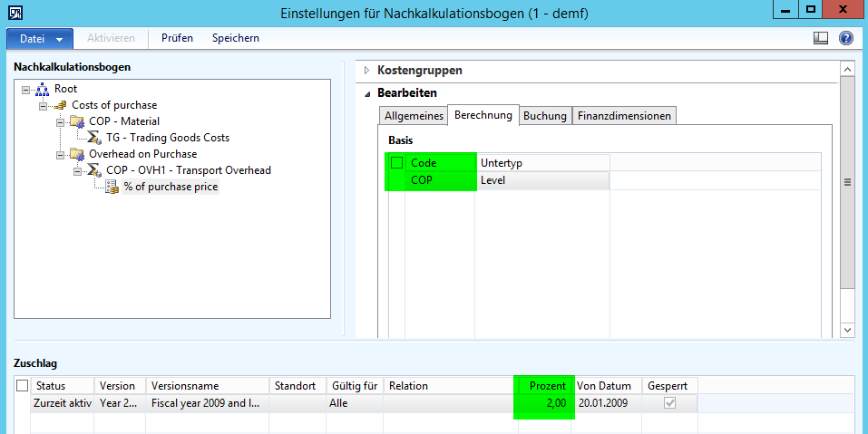
Task: Click the Prozent field showing 2,00
Action: (x=544, y=403)
